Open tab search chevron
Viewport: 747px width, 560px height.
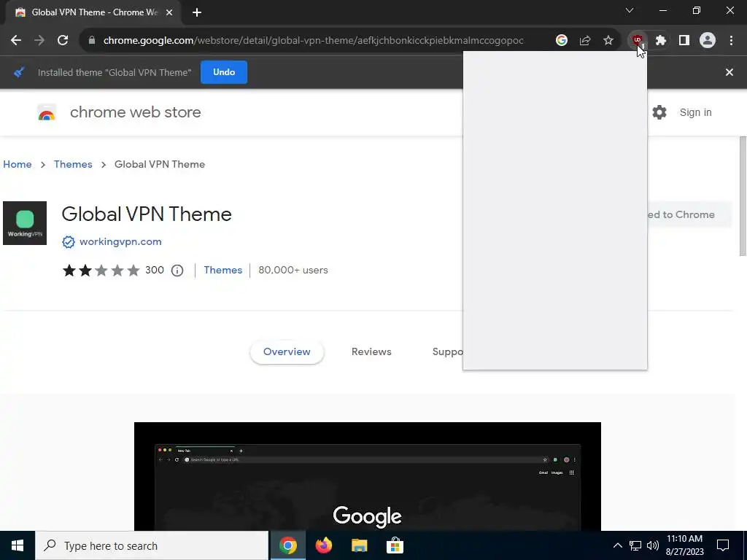pos(630,10)
